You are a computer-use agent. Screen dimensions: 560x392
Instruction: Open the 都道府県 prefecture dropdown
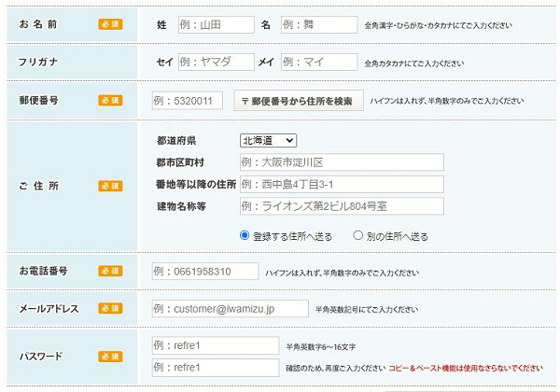pos(267,140)
